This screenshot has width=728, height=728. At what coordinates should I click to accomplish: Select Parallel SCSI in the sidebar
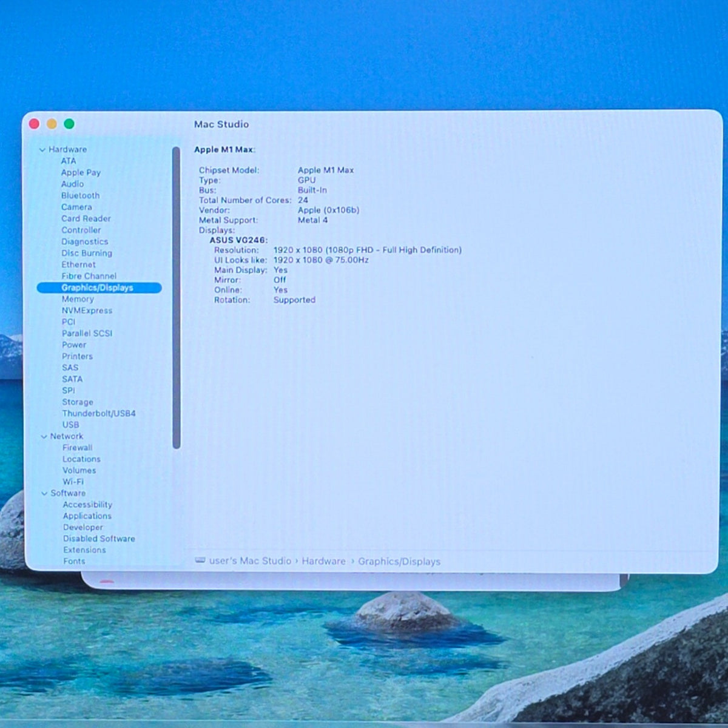point(87,333)
